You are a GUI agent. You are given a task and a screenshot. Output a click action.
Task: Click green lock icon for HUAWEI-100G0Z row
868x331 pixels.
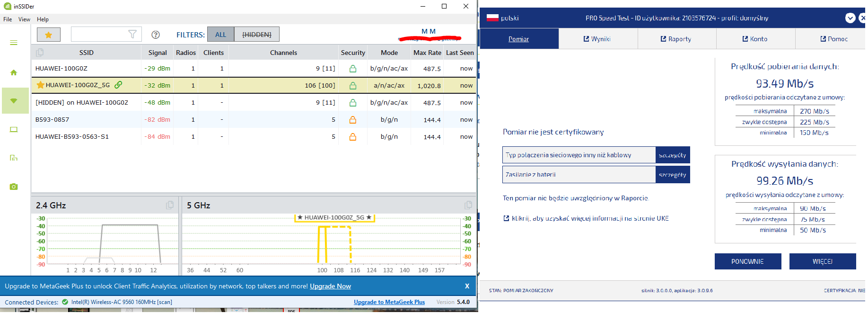[x=353, y=69]
